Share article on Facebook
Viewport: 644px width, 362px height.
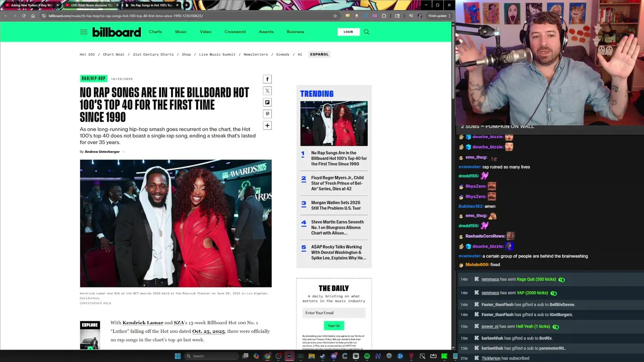[x=267, y=79]
